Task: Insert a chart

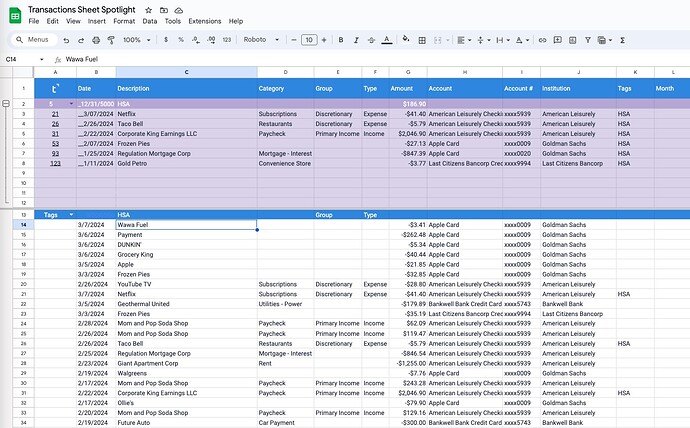Action: point(573,40)
